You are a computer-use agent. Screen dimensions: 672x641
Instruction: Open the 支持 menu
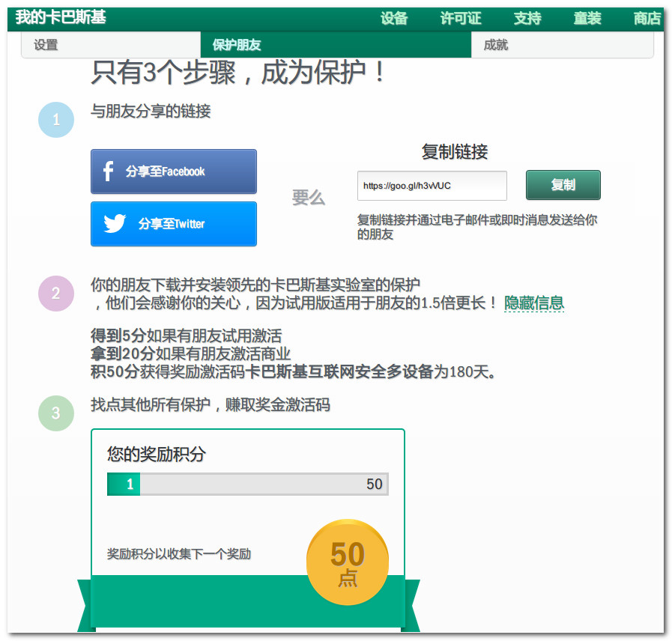tap(527, 19)
